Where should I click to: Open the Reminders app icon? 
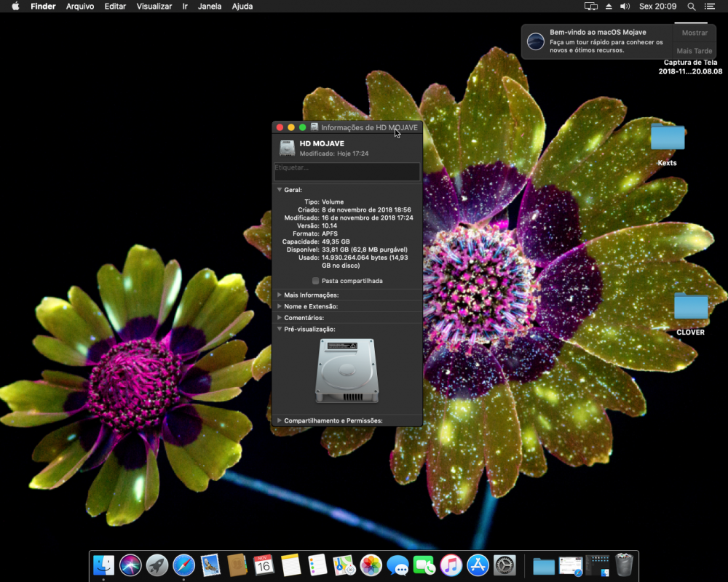(317, 565)
